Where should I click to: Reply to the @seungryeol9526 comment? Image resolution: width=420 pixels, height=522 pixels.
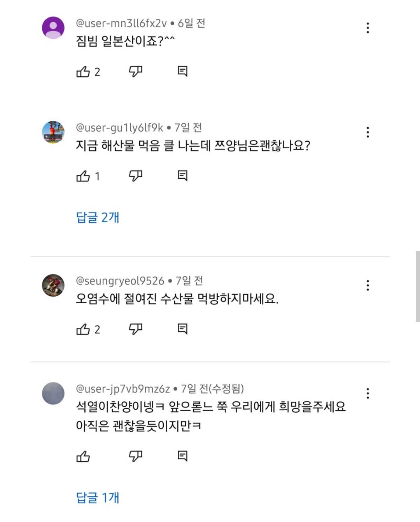tap(182, 329)
